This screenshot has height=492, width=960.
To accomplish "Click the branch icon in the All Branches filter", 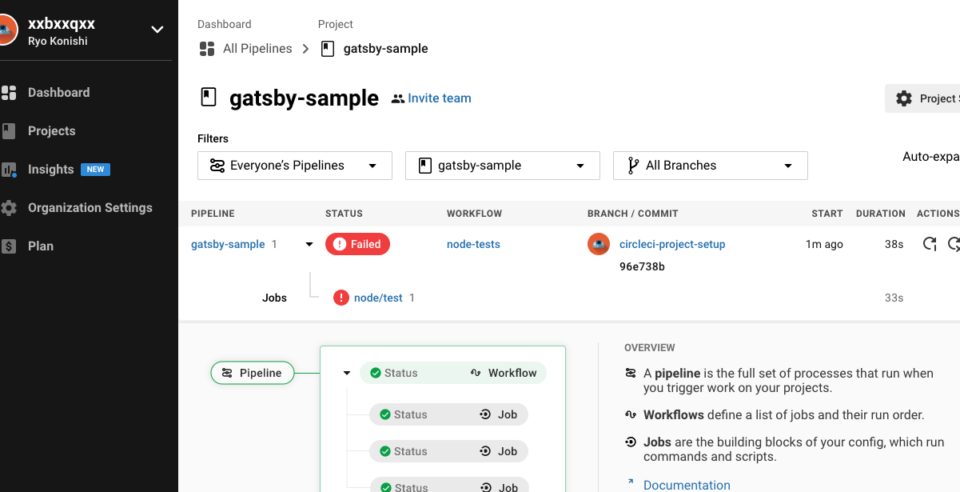I will [633, 165].
